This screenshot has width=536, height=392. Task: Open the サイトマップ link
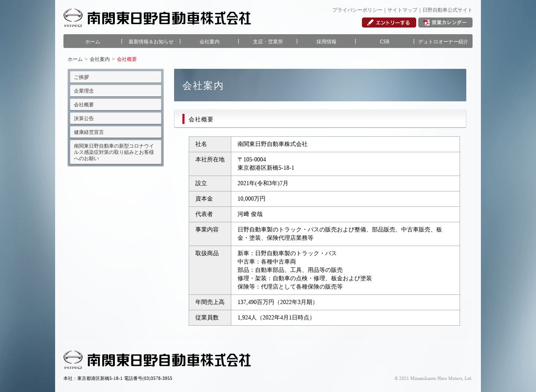[x=402, y=10]
